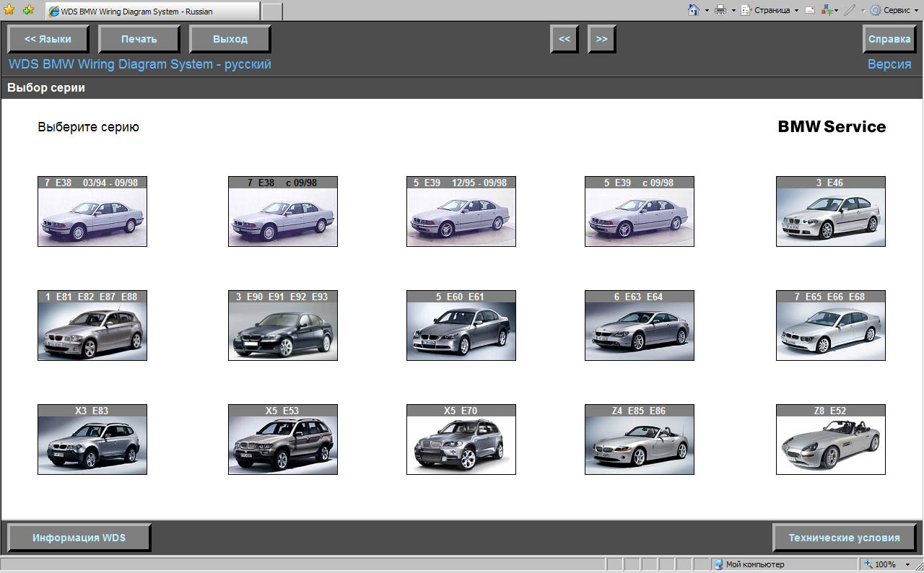The height and width of the screenshot is (573, 924).
Task: Choose the Z8 E52 roadster thumbnail
Action: (x=830, y=439)
